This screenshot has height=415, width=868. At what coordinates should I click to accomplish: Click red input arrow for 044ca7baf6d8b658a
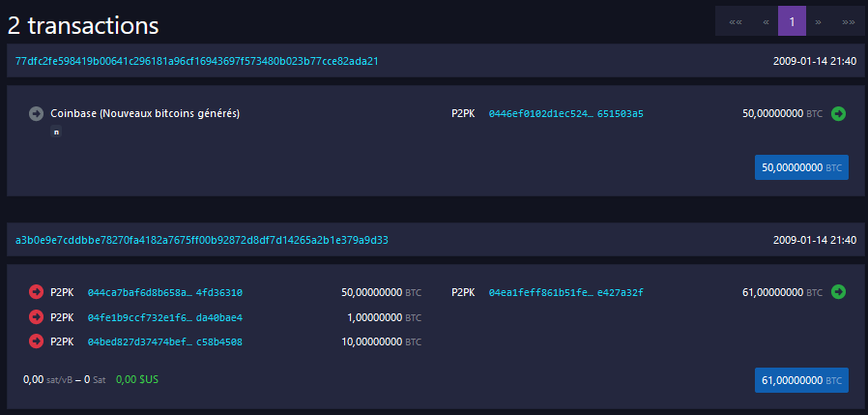(36, 291)
